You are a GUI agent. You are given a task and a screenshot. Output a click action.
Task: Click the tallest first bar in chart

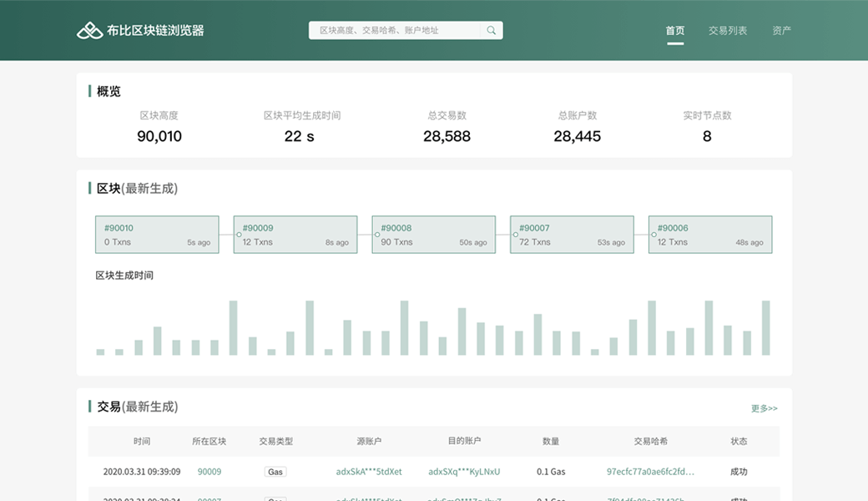tap(234, 328)
